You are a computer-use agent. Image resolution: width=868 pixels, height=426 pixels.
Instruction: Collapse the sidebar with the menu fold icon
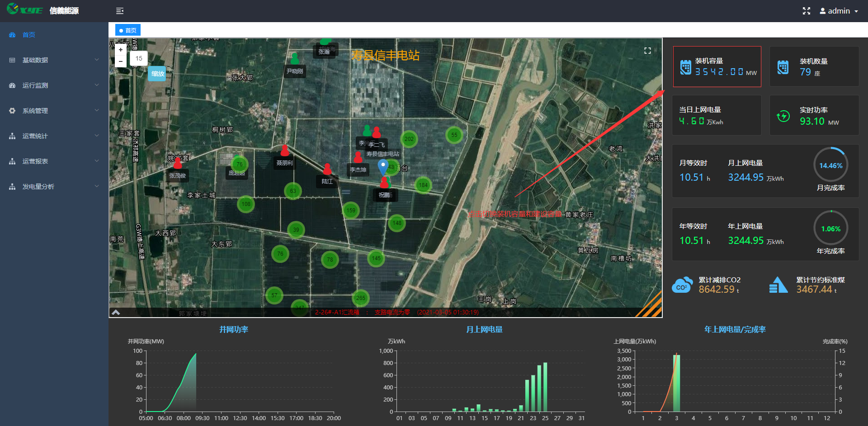pos(120,11)
